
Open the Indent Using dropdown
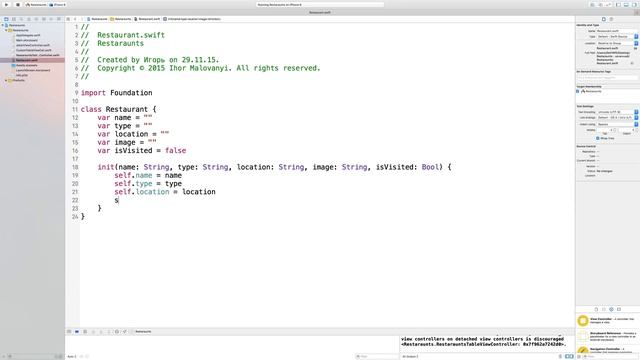pyautogui.click(x=617, y=124)
